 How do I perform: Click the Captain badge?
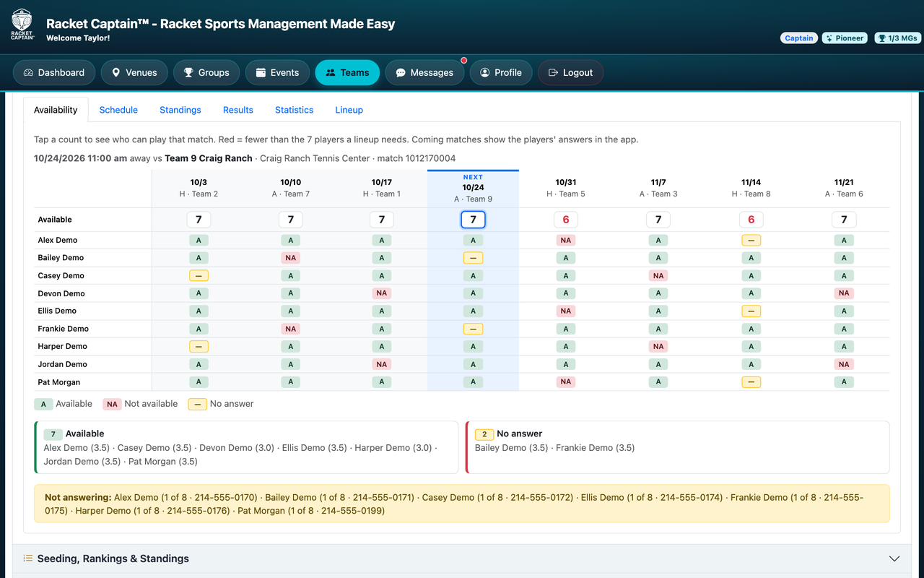click(799, 38)
